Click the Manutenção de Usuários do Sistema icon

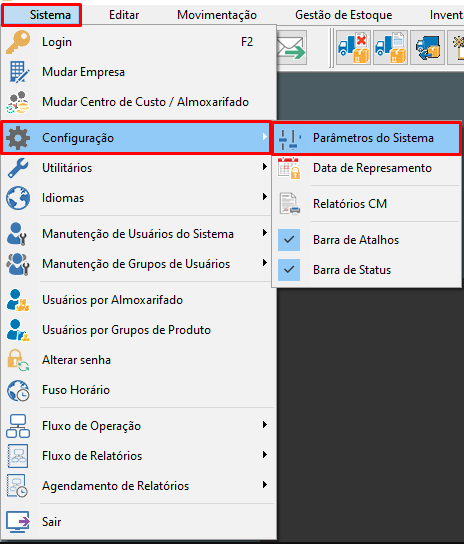click(17, 234)
